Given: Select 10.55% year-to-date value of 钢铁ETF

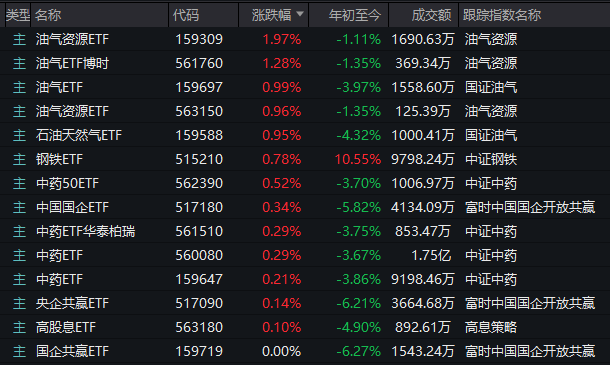Looking at the screenshot, I should pyautogui.click(x=358, y=159).
